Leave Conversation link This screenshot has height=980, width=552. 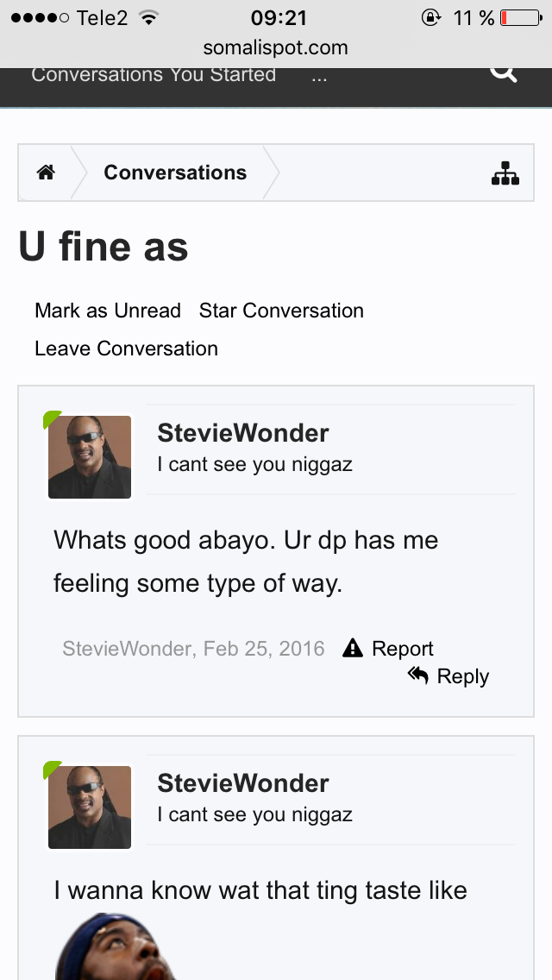point(126,349)
